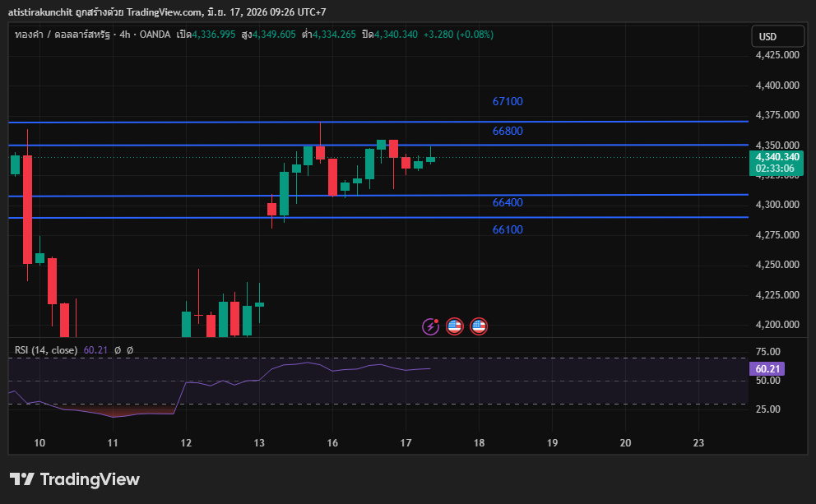
Task: Click the 67100 level annotation
Action: click(508, 101)
